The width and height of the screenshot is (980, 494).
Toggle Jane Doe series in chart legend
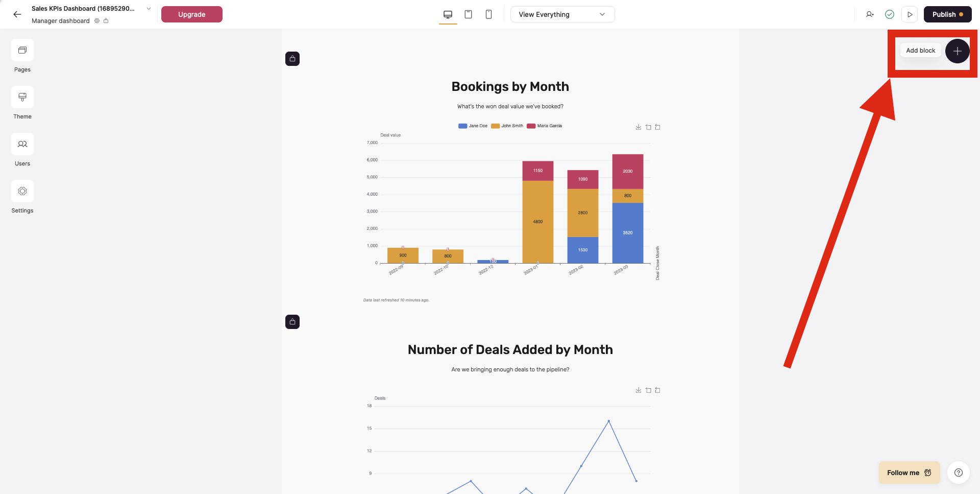pos(473,126)
